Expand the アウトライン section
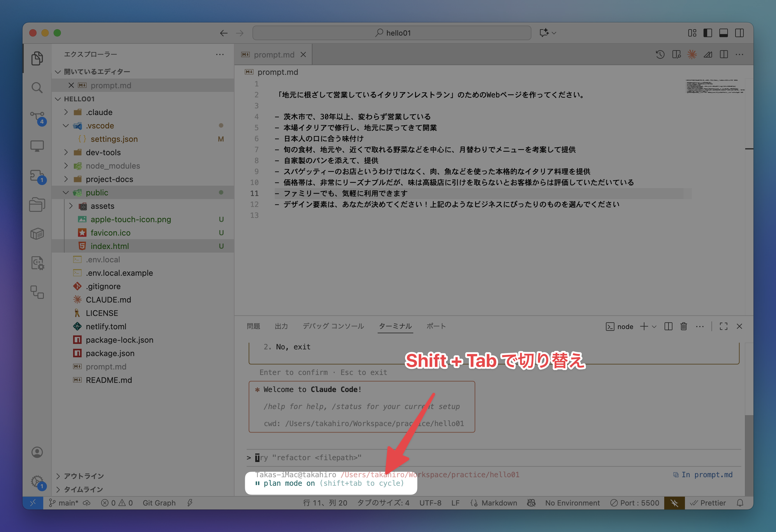The height and width of the screenshot is (532, 776). pos(83,476)
